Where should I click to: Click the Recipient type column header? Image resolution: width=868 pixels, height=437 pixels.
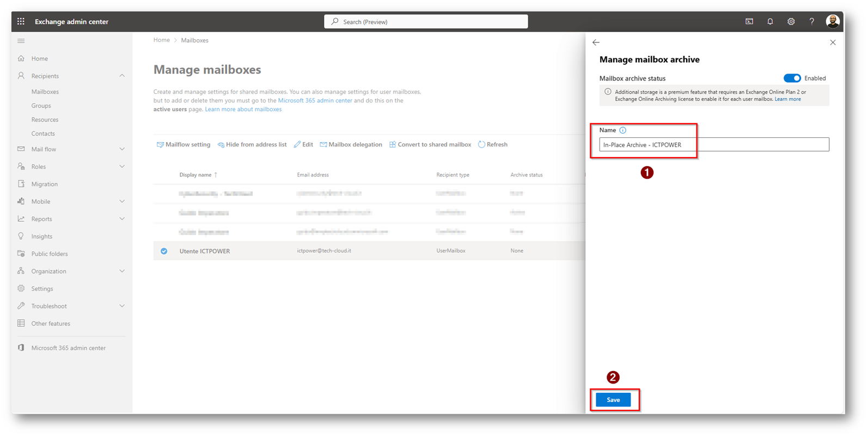click(453, 175)
